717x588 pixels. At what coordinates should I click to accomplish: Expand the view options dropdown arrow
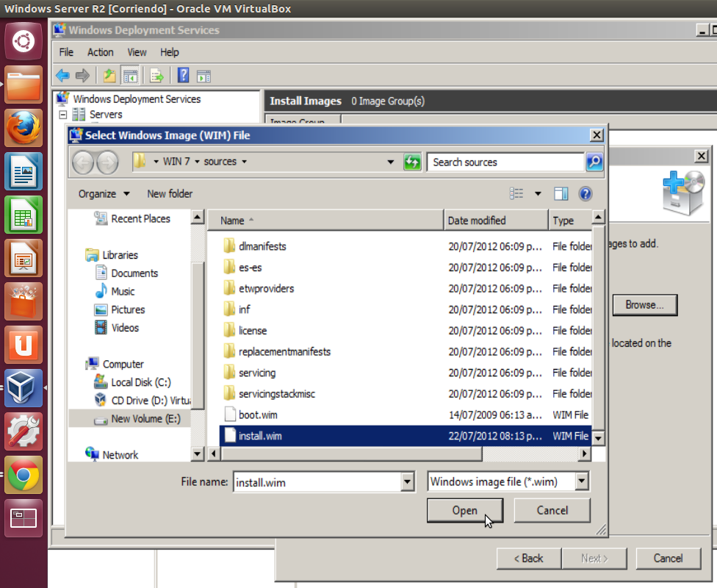tap(538, 194)
